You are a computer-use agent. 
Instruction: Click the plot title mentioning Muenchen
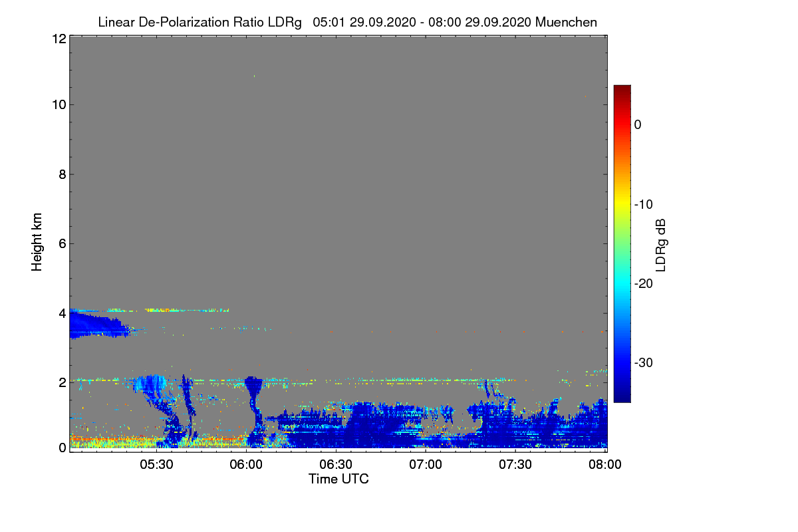point(347,22)
